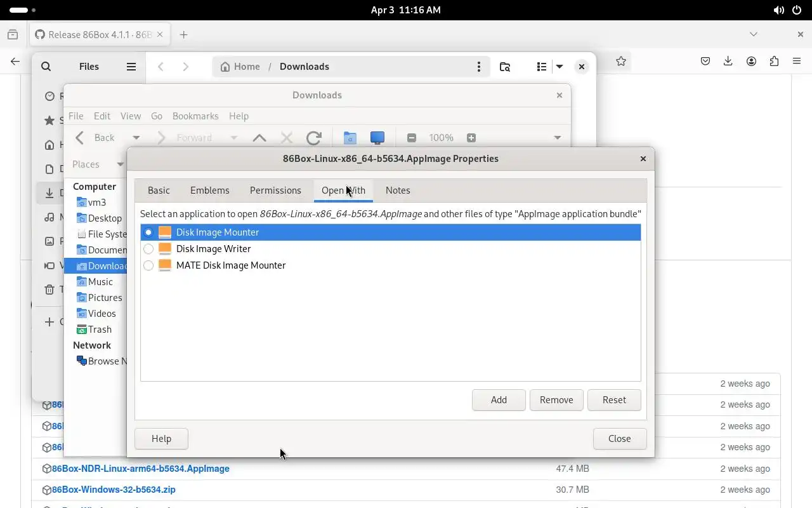Click the search folder icon in Files window
The width and height of the screenshot is (812, 508).
pos(505,67)
